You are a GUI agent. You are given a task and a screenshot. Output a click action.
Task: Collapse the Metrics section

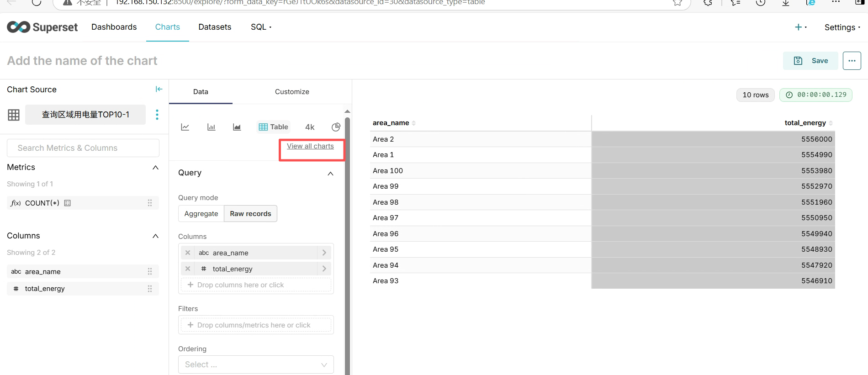155,168
